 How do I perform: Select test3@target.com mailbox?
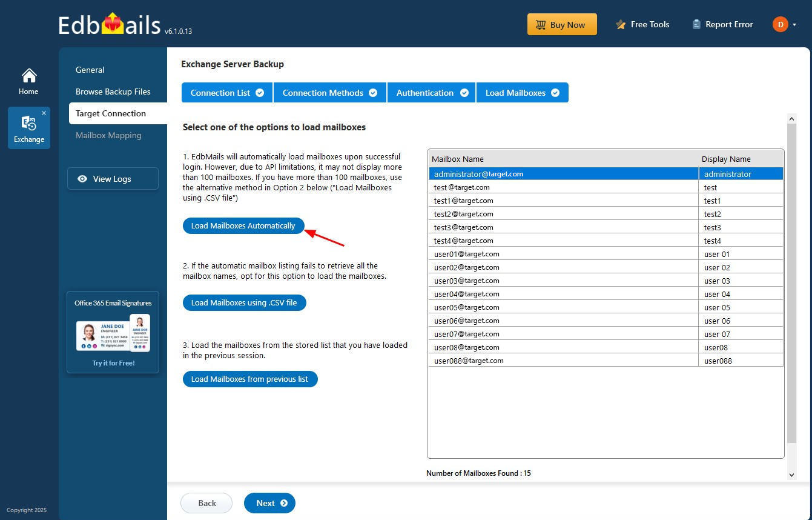pos(606,227)
